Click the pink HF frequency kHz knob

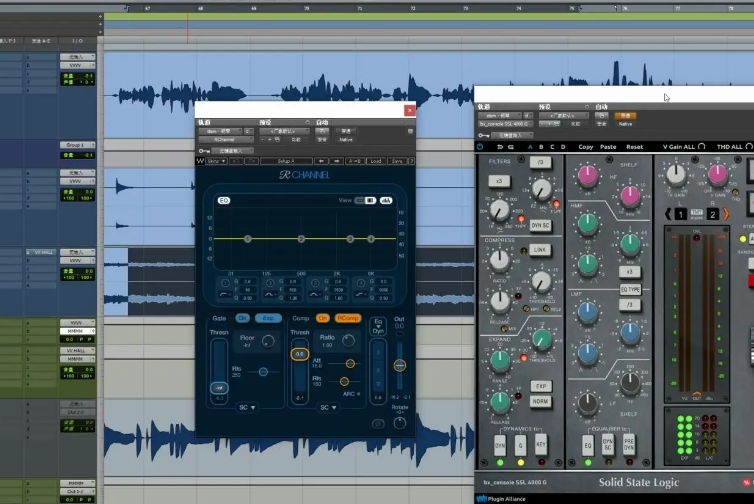pos(630,196)
